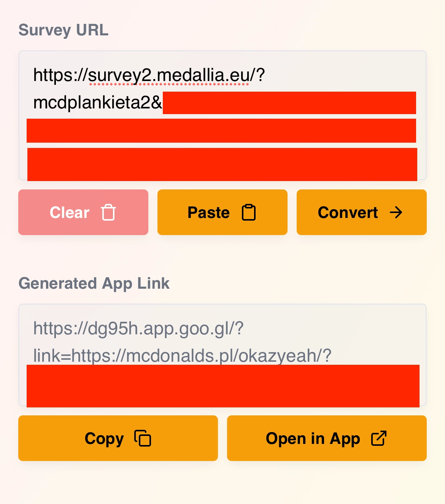Select the Open in App button label
445x504 pixels.
[x=313, y=439]
